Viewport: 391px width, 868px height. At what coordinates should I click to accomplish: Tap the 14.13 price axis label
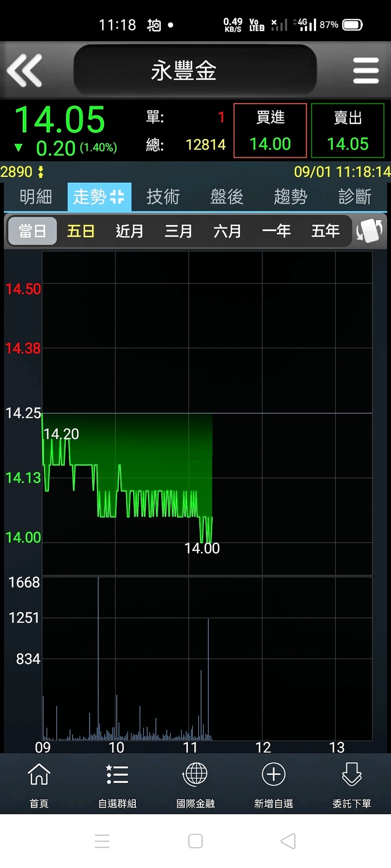pos(23,478)
